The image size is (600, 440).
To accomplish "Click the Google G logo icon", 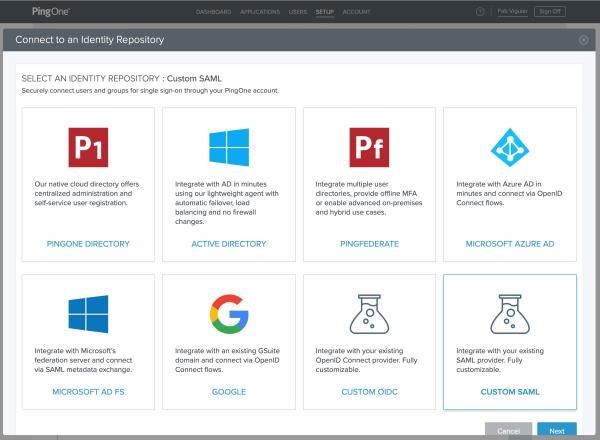I will click(229, 314).
